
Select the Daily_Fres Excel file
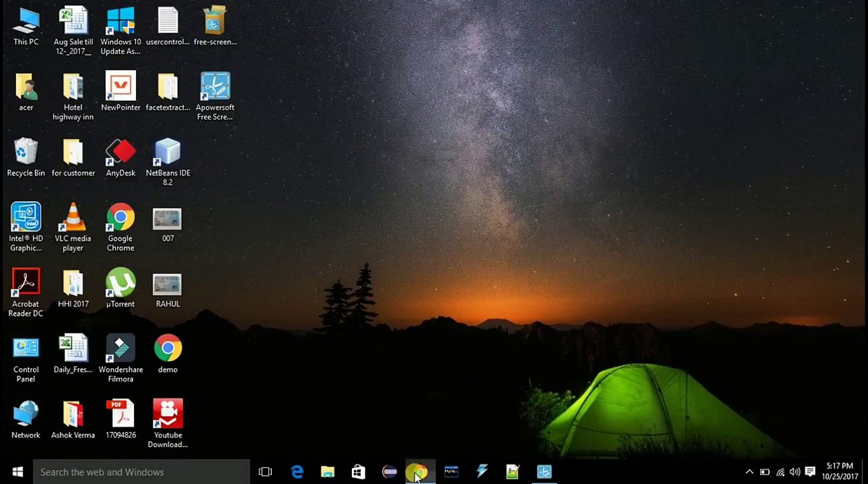tap(73, 354)
